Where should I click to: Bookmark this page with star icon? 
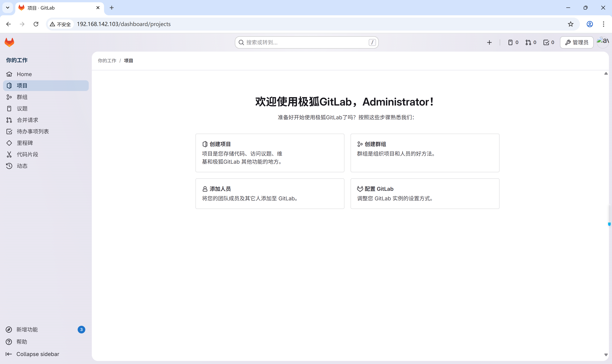point(570,24)
